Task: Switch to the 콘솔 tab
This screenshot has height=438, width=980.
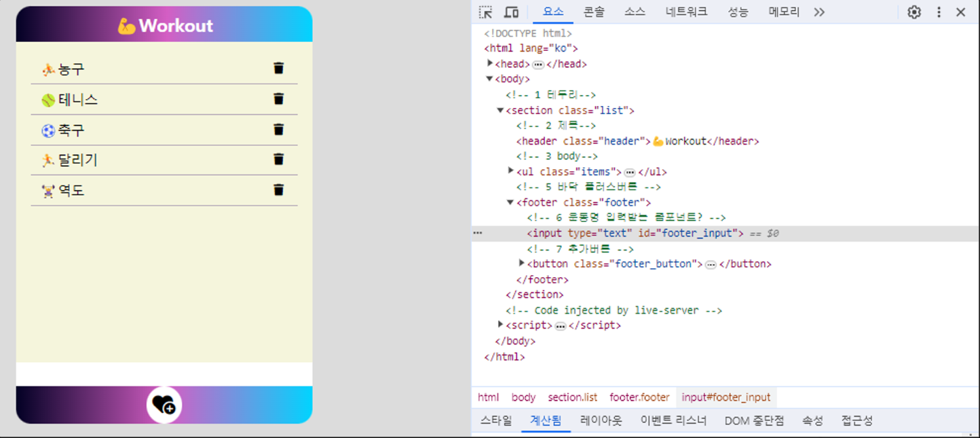Action: click(x=594, y=12)
